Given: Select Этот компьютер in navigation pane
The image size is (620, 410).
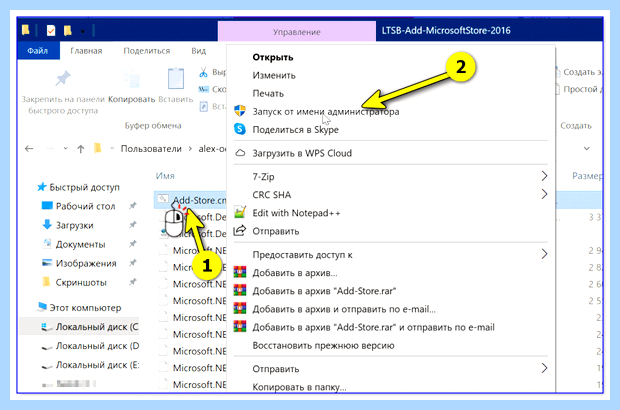Looking at the screenshot, I should click(x=85, y=308).
